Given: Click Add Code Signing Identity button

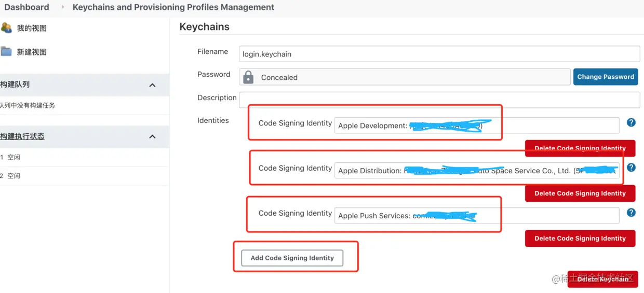Looking at the screenshot, I should [x=292, y=258].
